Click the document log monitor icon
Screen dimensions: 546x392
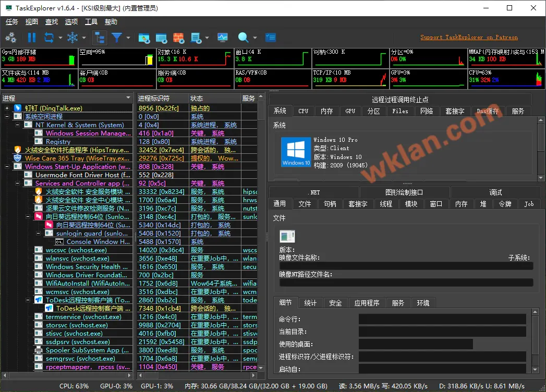[x=196, y=38]
